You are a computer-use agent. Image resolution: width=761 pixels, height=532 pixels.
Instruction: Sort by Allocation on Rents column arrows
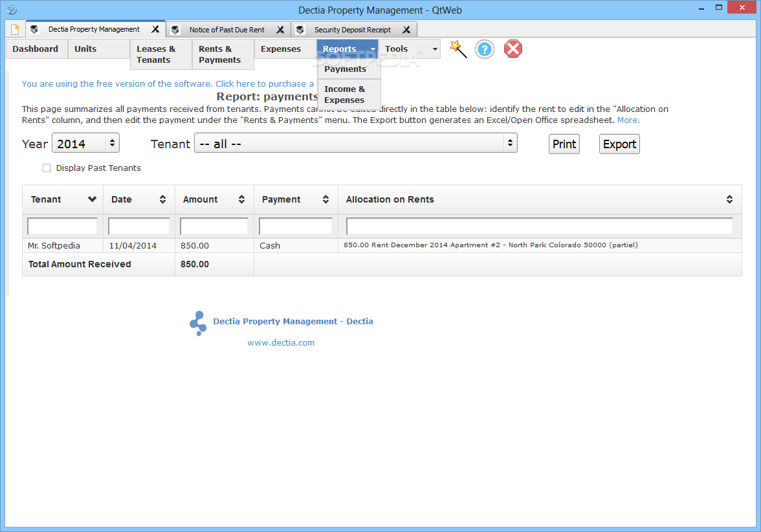[729, 199]
